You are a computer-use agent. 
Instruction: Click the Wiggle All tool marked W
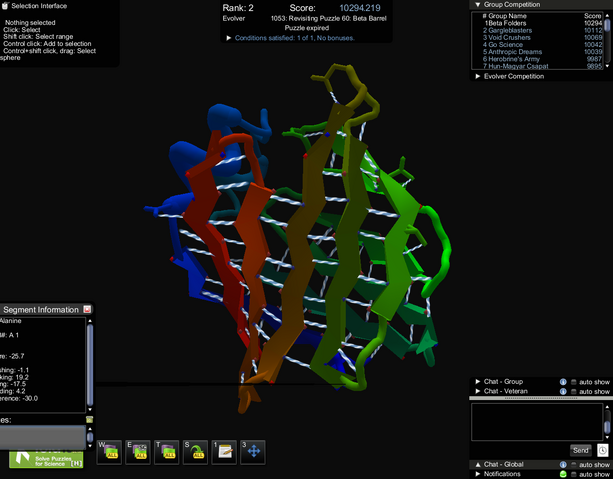(109, 452)
